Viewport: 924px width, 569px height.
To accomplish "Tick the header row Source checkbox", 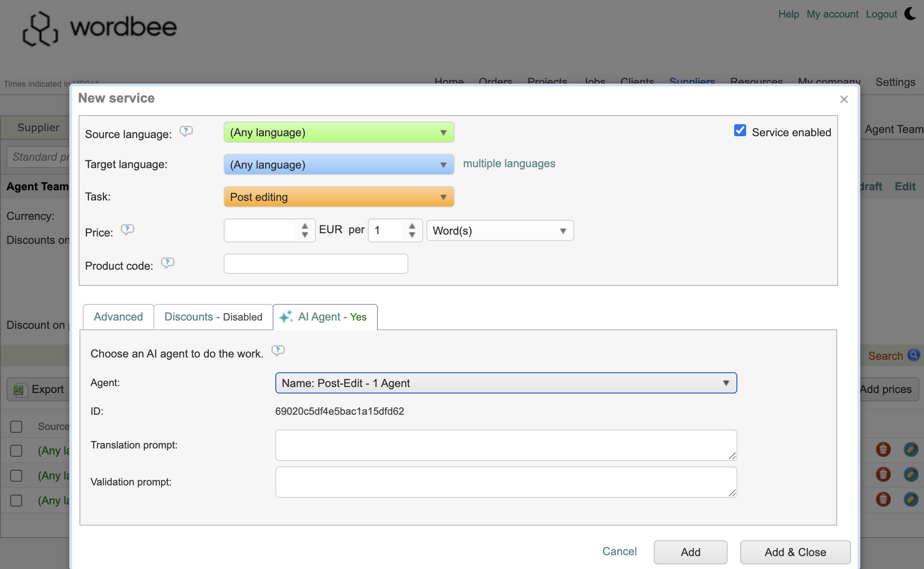I will [x=16, y=426].
